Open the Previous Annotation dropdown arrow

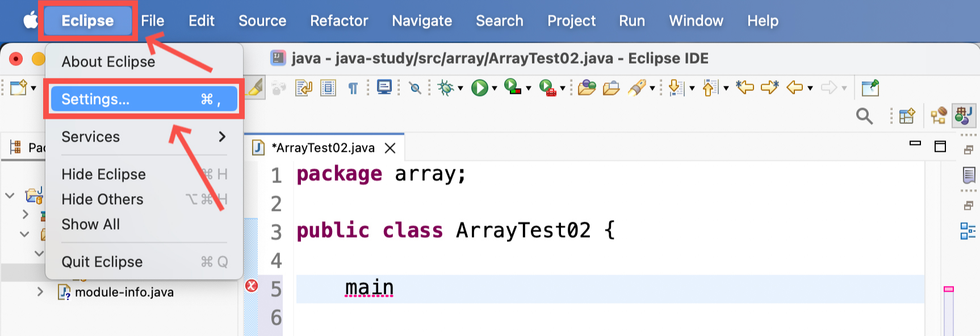726,88
